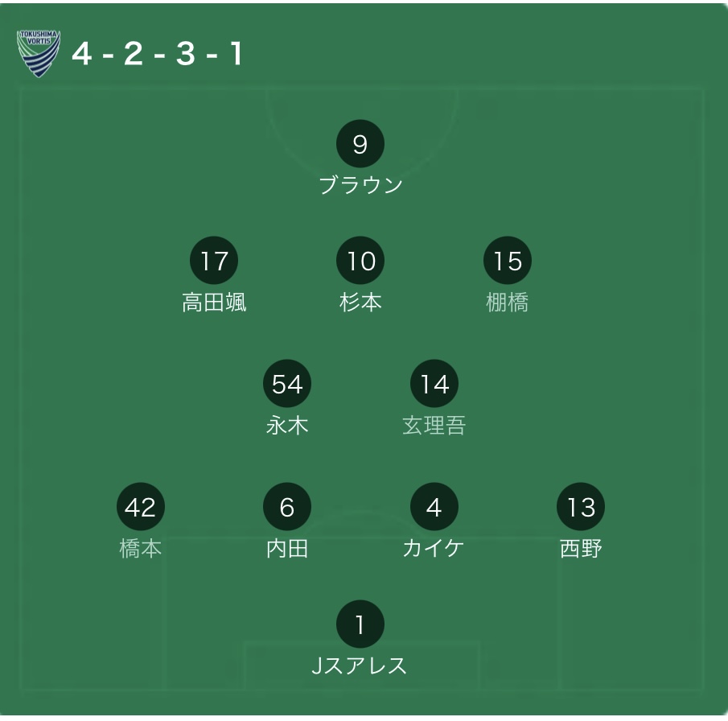Select the 永木 player name
Viewport: 728px width, 721px height.
coord(287,425)
